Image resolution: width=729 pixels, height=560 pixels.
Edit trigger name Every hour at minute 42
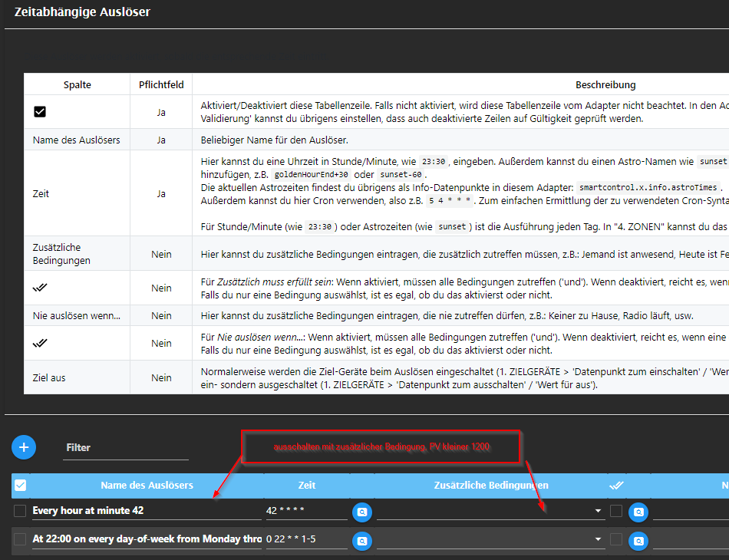(147, 510)
